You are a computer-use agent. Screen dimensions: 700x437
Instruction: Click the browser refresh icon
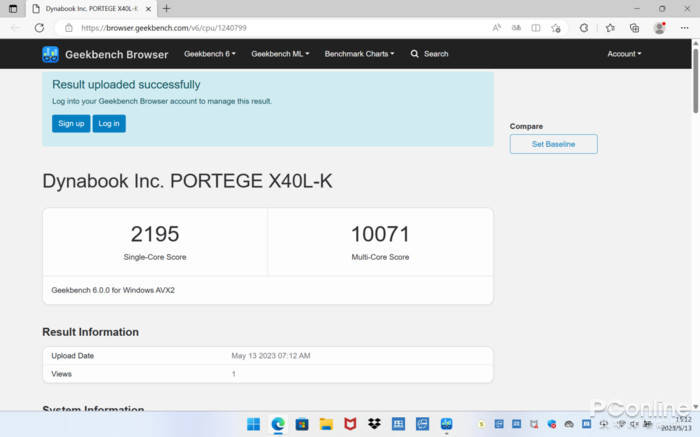point(38,28)
